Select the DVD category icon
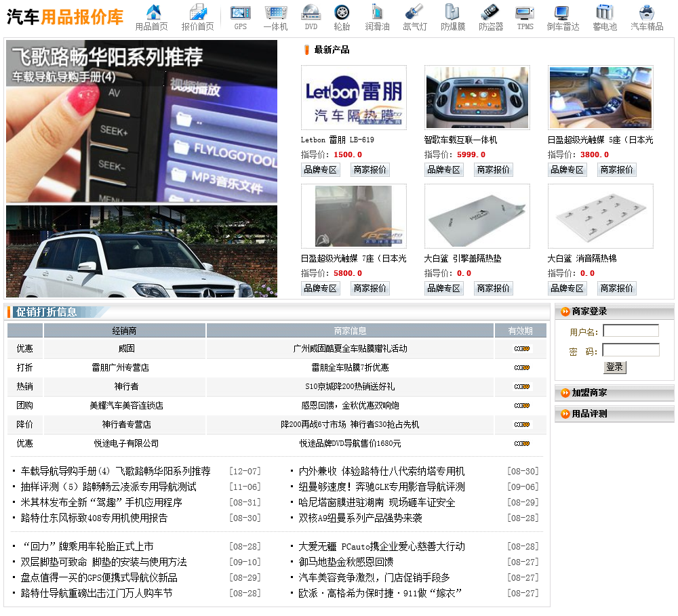The height and width of the screenshot is (616, 678). (311, 12)
